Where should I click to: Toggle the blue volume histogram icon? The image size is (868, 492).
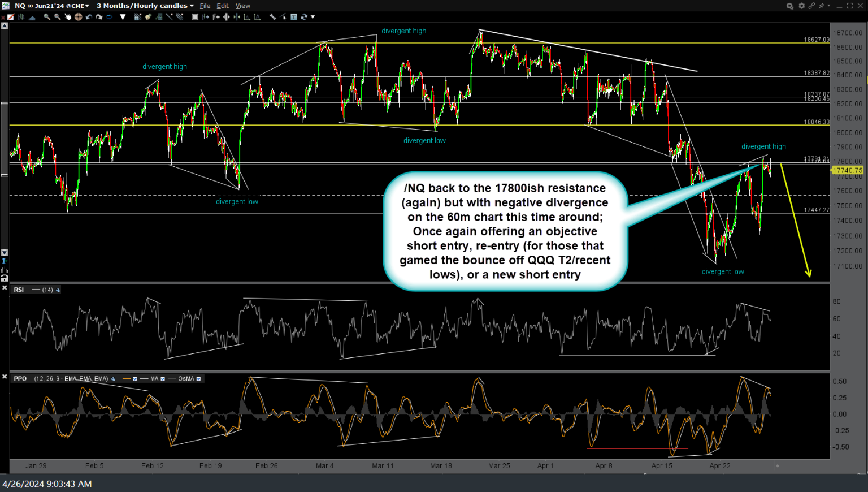click(32, 17)
